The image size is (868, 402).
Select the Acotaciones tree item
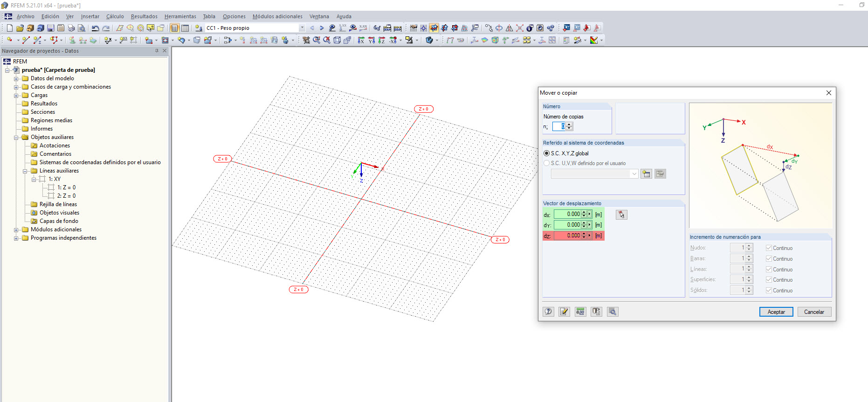tap(55, 146)
